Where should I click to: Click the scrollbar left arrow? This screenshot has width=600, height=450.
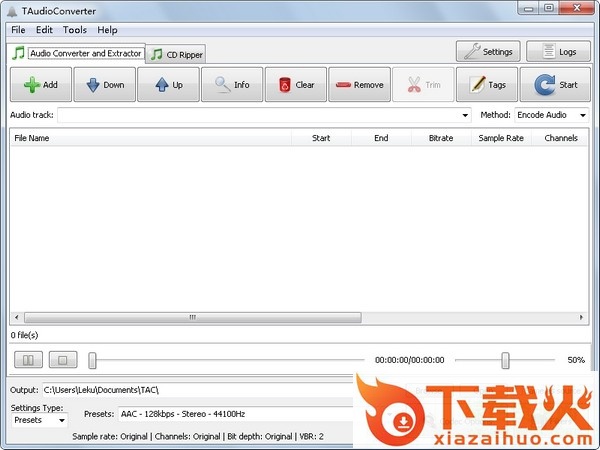point(16,317)
